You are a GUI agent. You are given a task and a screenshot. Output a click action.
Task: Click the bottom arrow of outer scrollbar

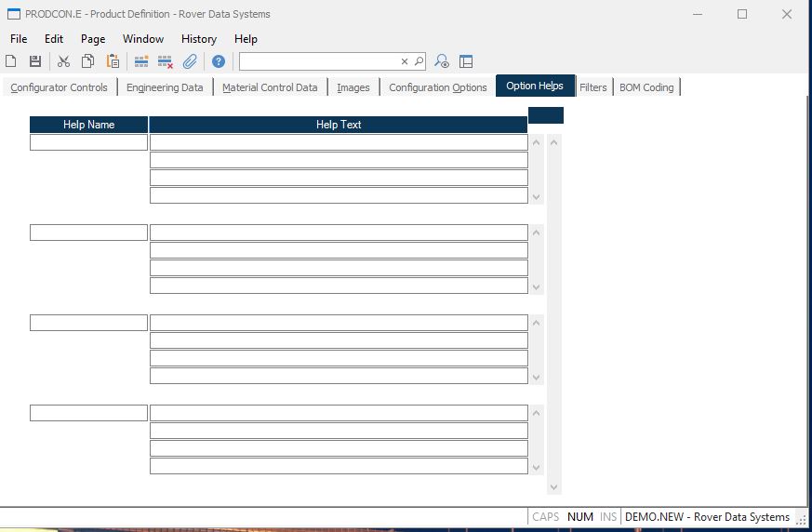[554, 486]
